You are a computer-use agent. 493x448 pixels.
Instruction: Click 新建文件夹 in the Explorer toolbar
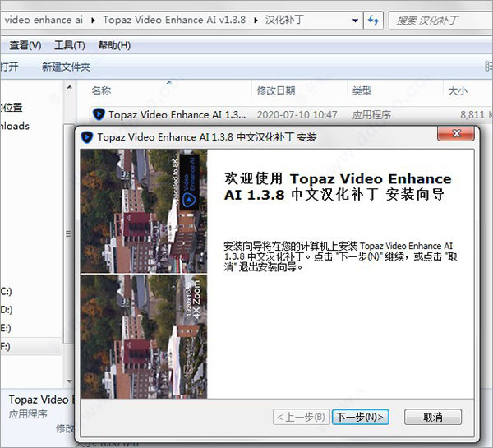66,67
